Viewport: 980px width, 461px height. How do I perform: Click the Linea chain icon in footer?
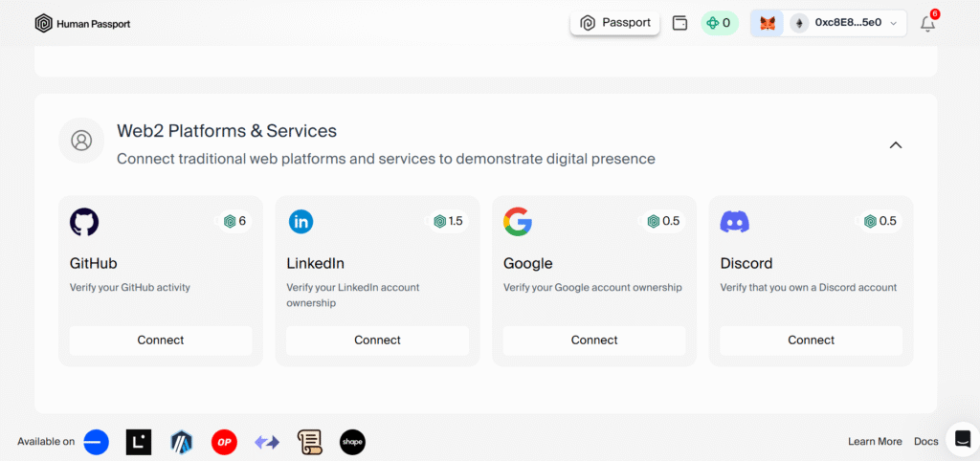(139, 442)
